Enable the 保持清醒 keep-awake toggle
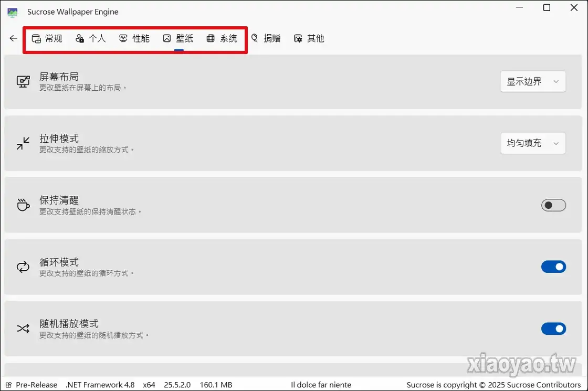588x391 pixels. (553, 205)
